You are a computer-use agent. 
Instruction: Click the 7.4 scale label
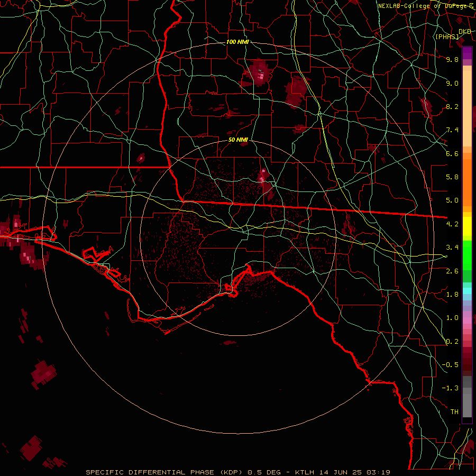tap(452, 130)
